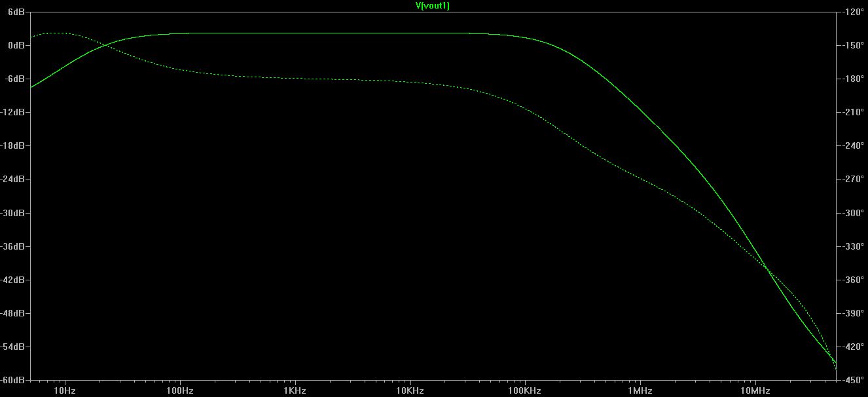Click the -270° phase axis label
The image size is (868, 397).
852,179
